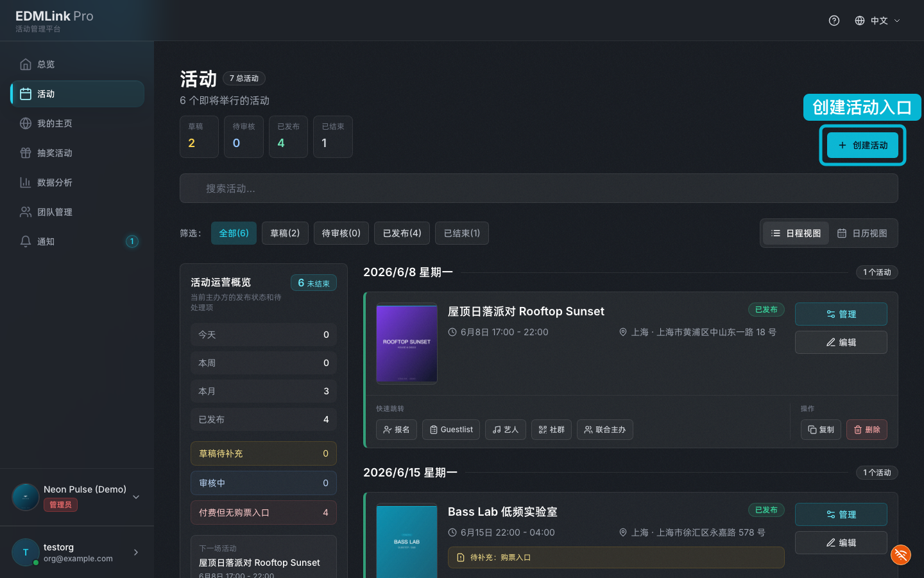Open testorg user account chevron
This screenshot has width=924, height=578.
pos(136,552)
